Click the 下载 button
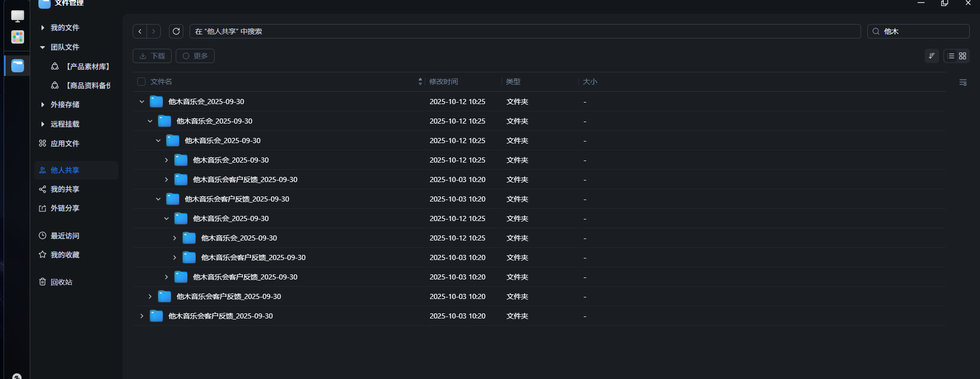 click(x=152, y=56)
